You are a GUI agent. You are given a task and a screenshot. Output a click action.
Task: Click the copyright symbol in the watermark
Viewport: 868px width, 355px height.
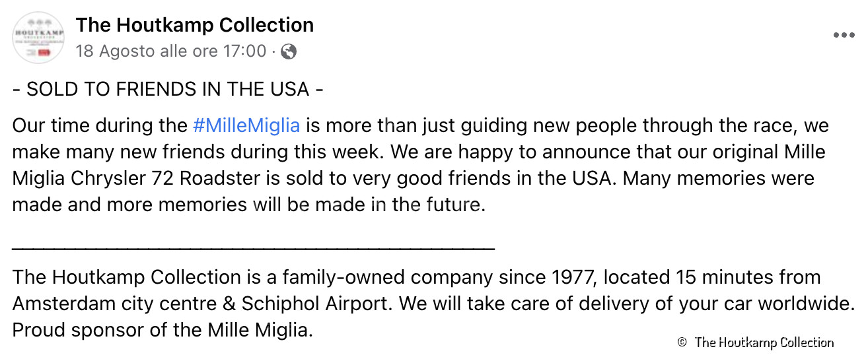(682, 342)
